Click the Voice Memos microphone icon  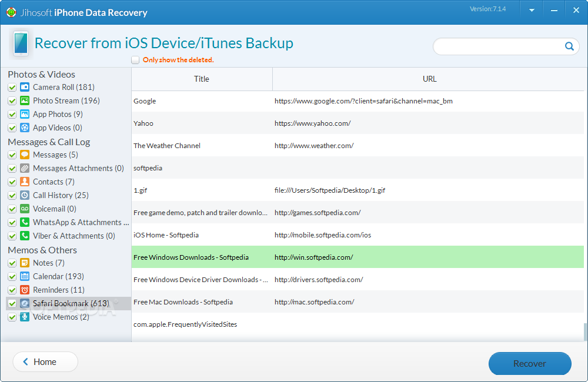25,317
